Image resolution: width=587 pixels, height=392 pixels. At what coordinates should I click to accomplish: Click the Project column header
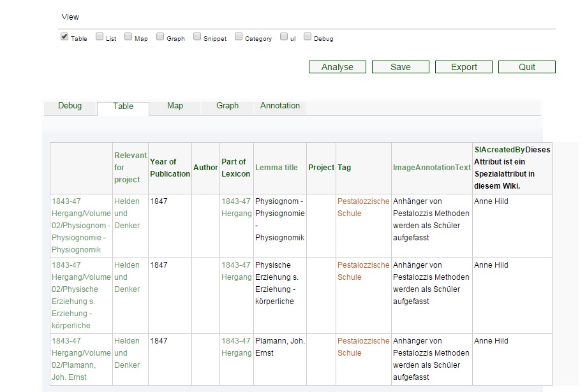(321, 168)
